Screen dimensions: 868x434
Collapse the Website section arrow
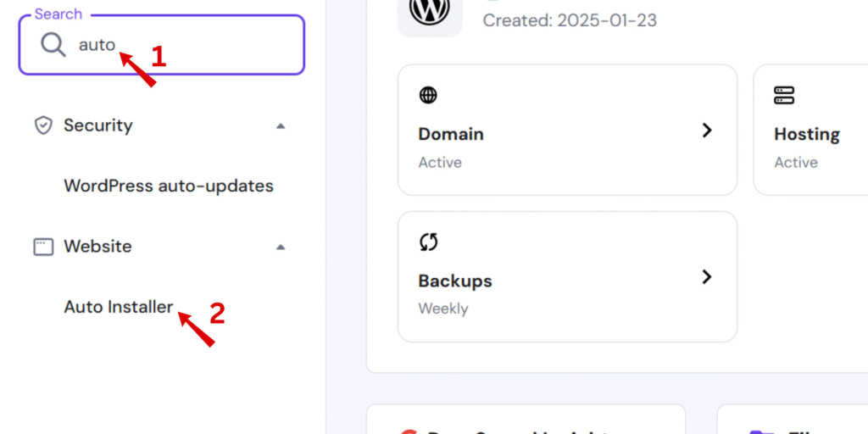coord(281,247)
